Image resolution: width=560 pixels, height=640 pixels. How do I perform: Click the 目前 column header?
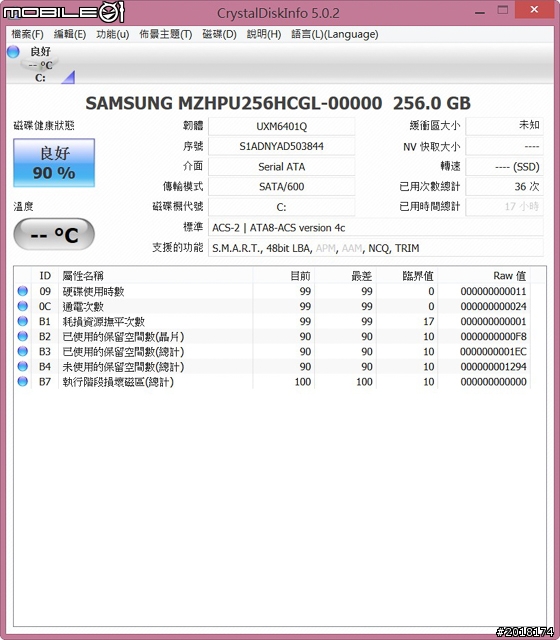click(x=284, y=276)
